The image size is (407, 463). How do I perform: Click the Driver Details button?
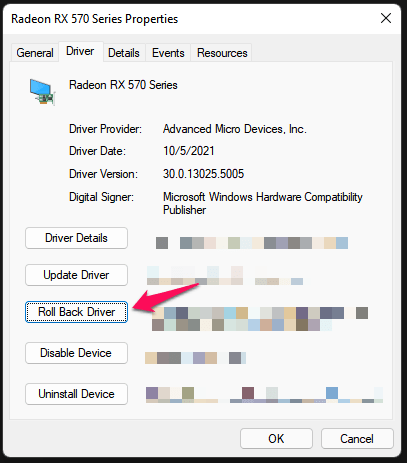click(76, 238)
